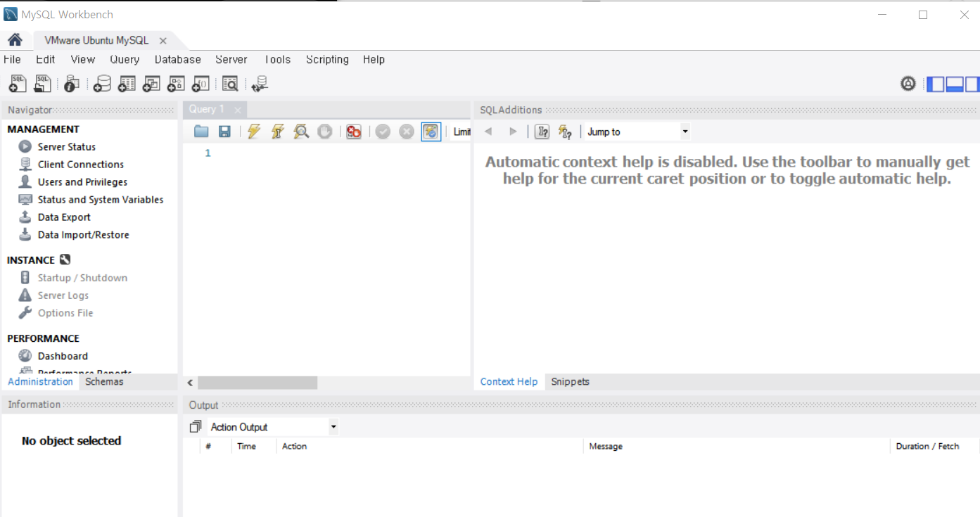Create new view icon
The width and height of the screenshot is (980, 517).
[151, 84]
